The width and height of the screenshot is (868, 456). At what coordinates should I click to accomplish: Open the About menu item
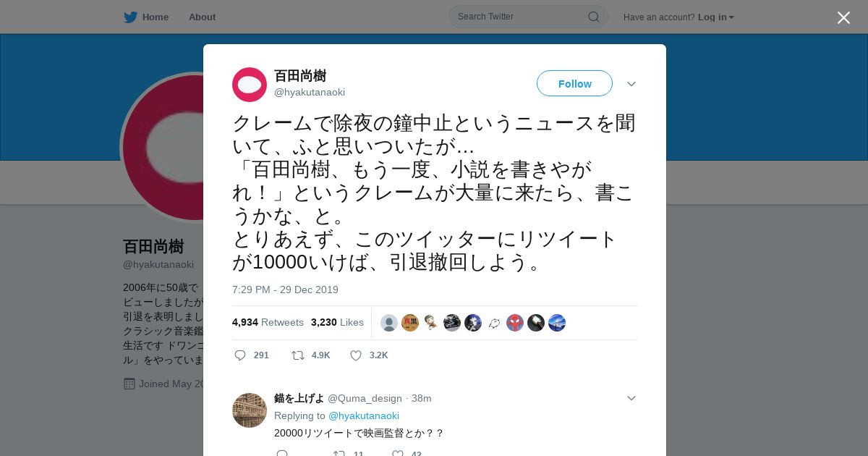click(202, 17)
